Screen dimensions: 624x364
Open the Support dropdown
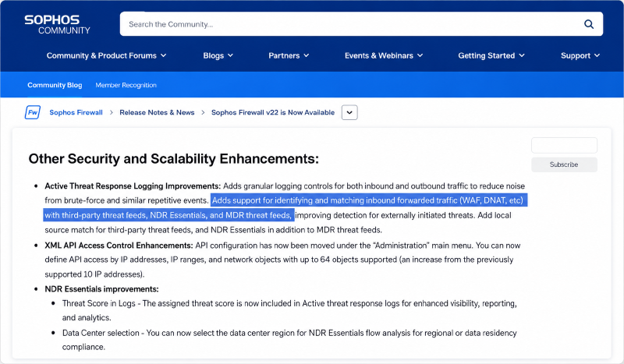(580, 55)
